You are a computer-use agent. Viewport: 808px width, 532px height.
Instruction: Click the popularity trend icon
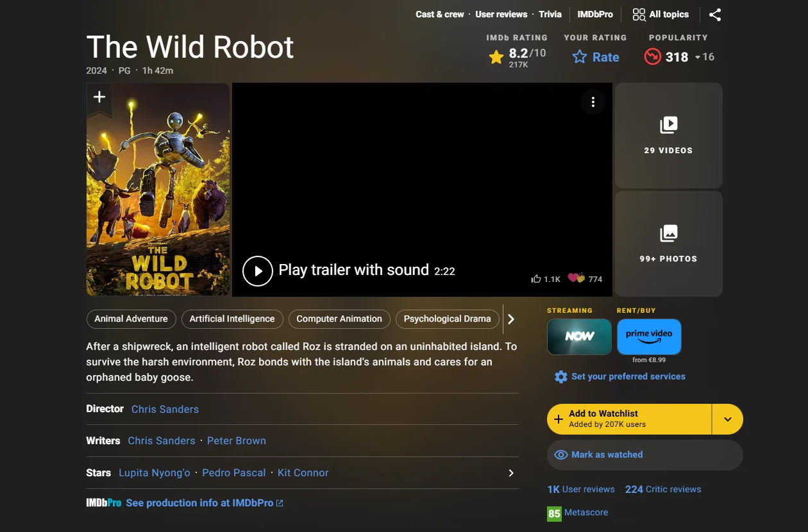[652, 57]
